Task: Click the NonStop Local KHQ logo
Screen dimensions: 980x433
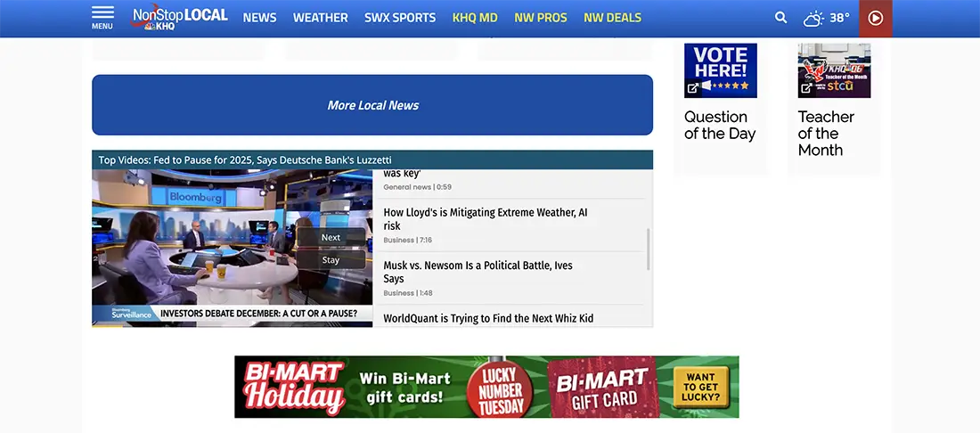Action: [179, 18]
